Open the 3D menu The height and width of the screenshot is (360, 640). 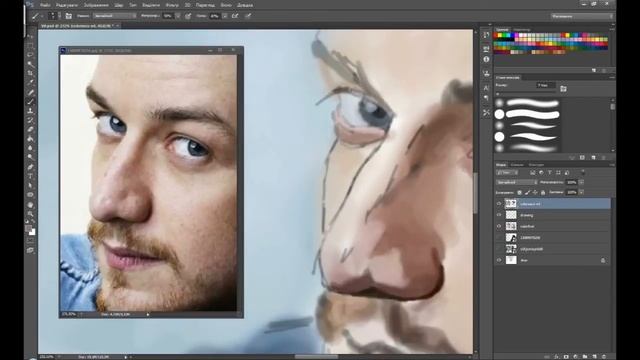click(187, 5)
